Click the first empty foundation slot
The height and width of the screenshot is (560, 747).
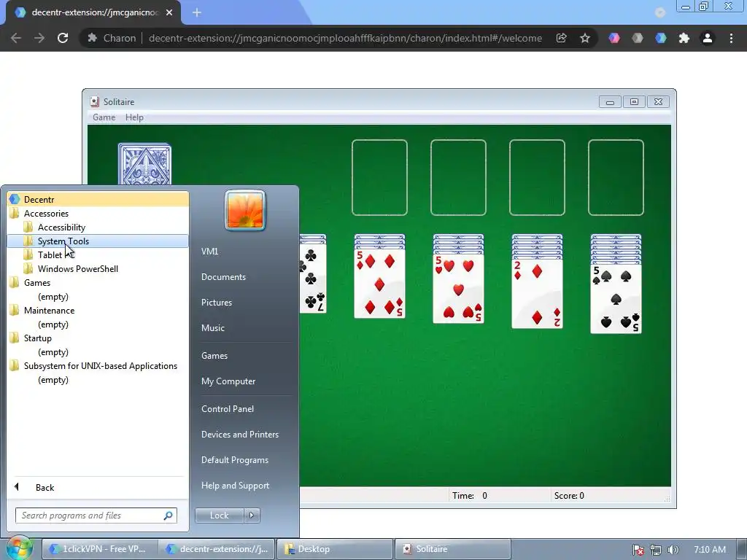point(379,178)
